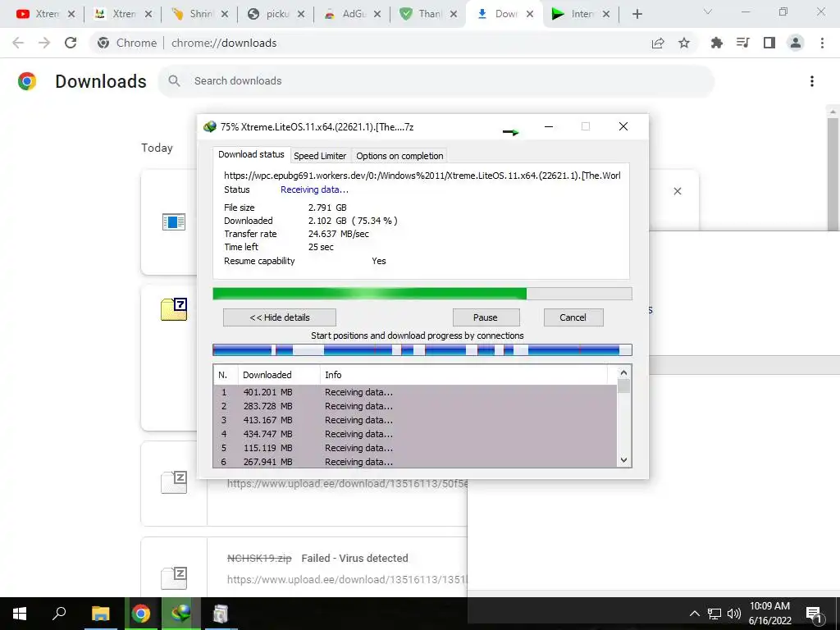
Task: Select connection 5 with 115.119 MB
Action: pyautogui.click(x=415, y=448)
